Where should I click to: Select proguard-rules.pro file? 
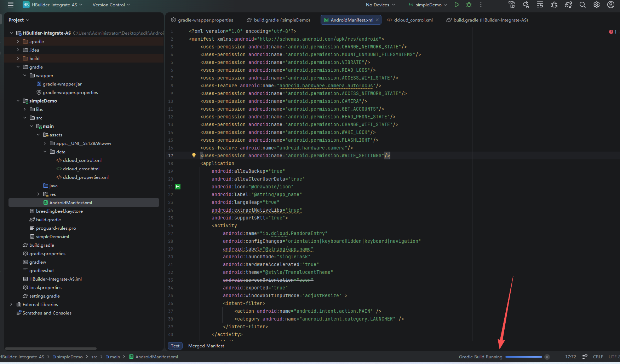53,228
